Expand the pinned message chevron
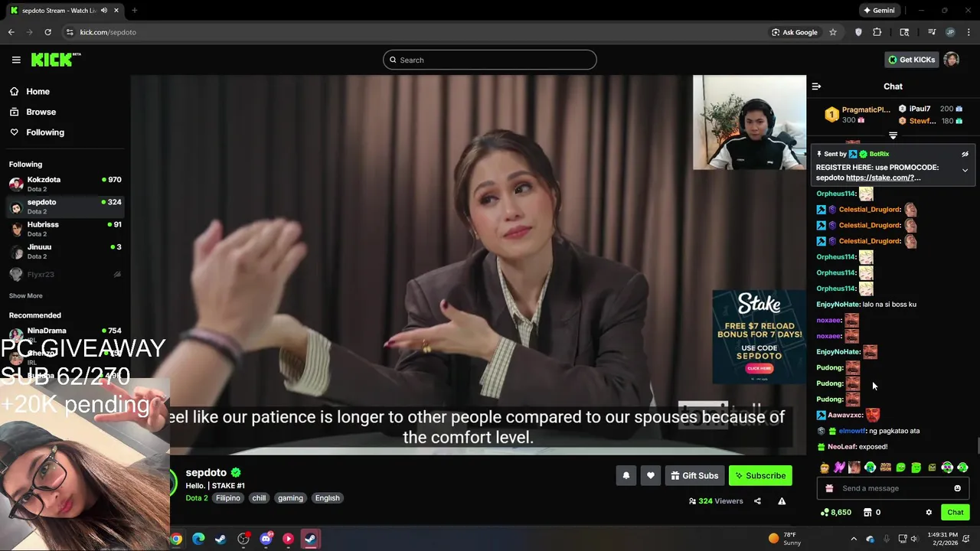Viewport: 980px width, 551px height. point(965,171)
